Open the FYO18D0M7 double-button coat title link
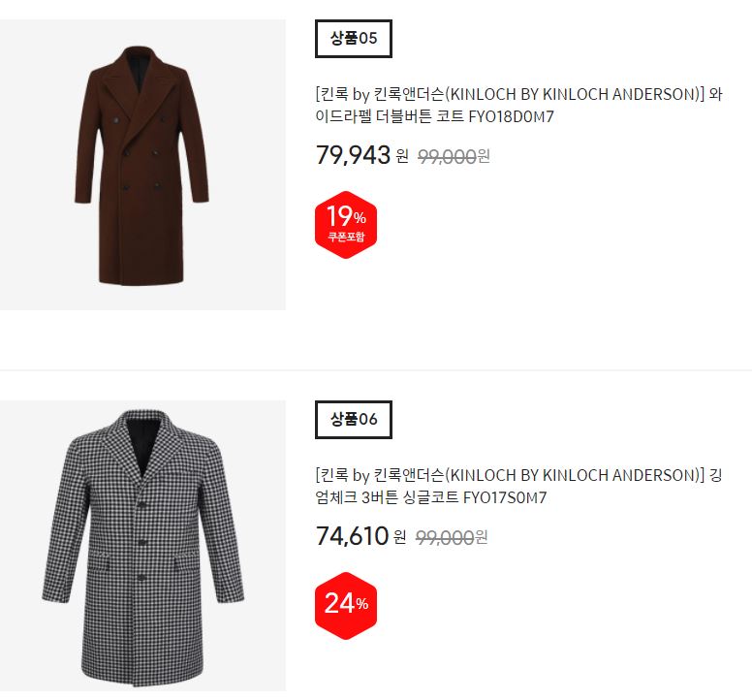 pyautogui.click(x=518, y=105)
